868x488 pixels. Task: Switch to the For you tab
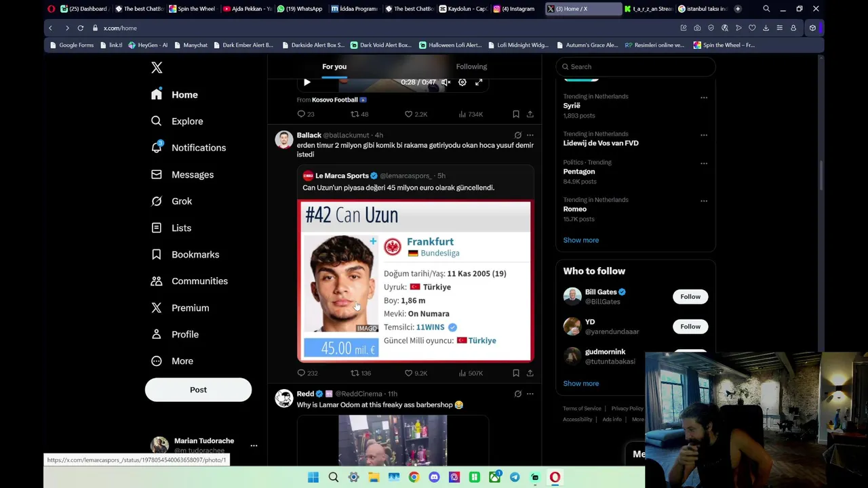pos(334,66)
